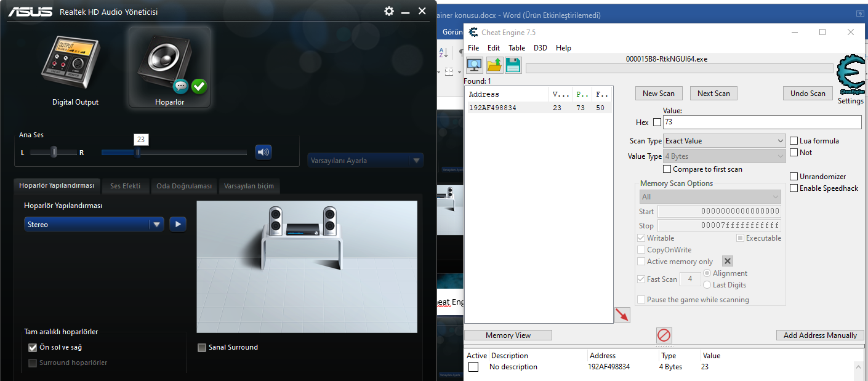The image size is (868, 381).
Task: Play the Stereo speaker test button
Action: pos(178,225)
